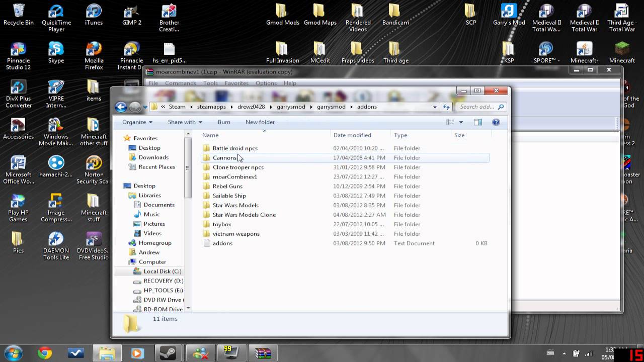Open the KSP desktop folder
Screen dimensions: 644x362
[509, 53]
